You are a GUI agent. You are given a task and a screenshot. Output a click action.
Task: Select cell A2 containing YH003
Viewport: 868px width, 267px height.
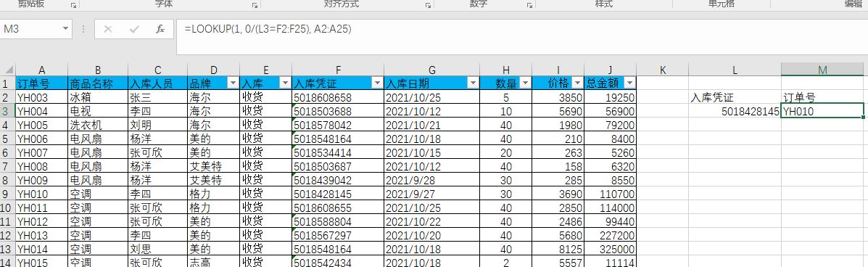[x=41, y=97]
